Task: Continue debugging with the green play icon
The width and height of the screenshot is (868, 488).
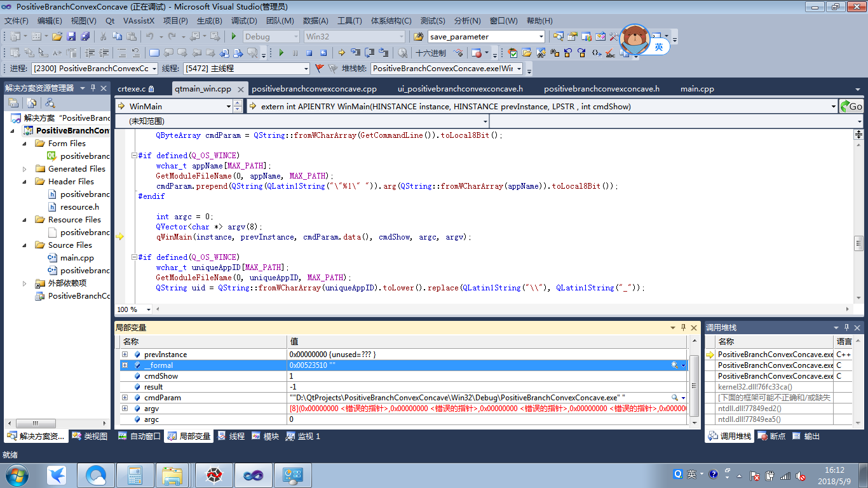Action: pos(281,53)
